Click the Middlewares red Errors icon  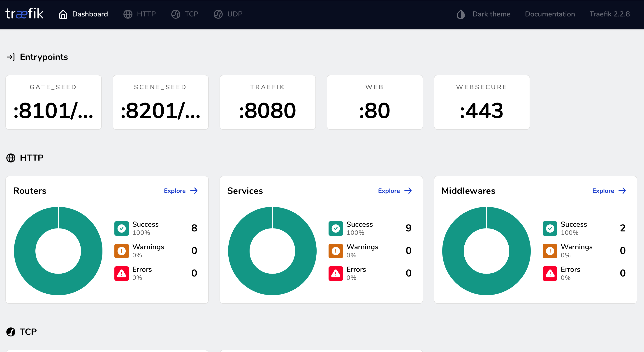[549, 273]
